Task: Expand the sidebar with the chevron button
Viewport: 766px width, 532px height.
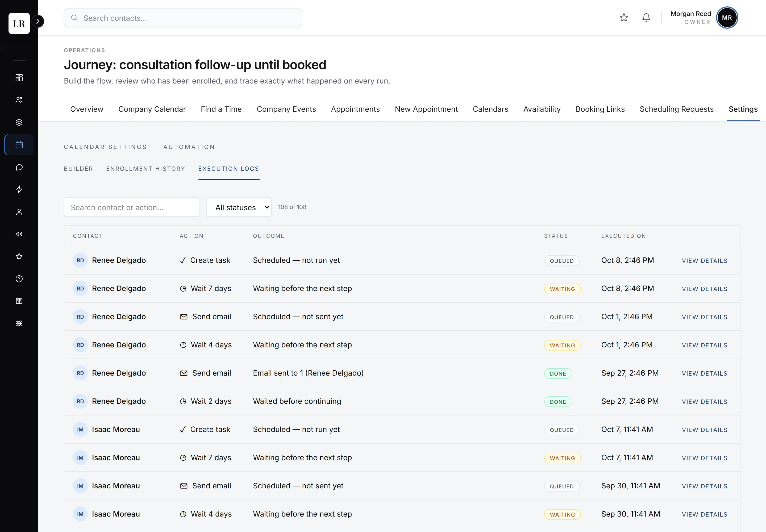Action: [x=38, y=21]
